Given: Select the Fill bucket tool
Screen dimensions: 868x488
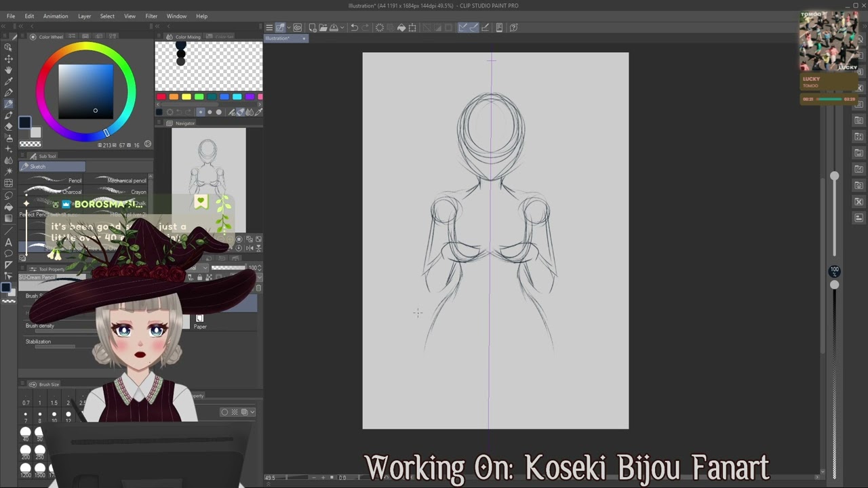Looking at the screenshot, I should coord(8,207).
